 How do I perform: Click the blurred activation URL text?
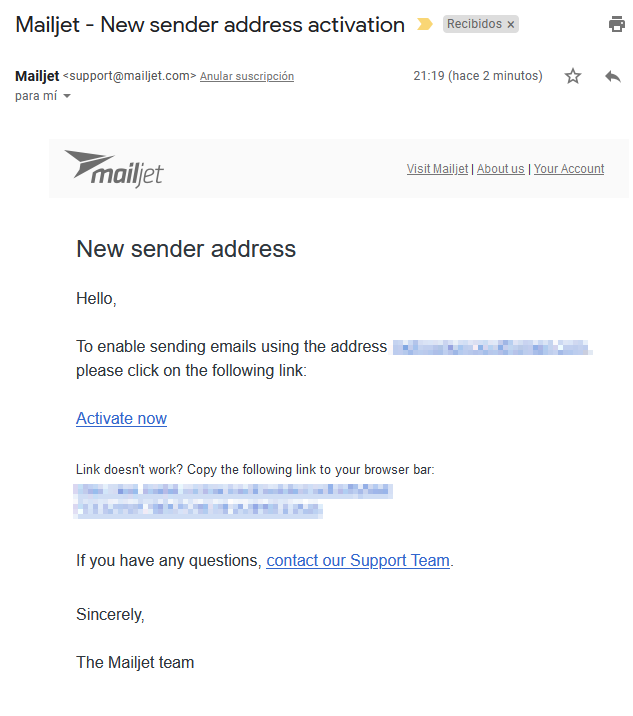coord(232,501)
